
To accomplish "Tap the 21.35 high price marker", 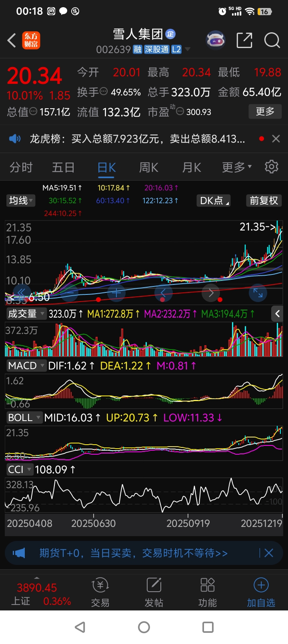I will [258, 227].
